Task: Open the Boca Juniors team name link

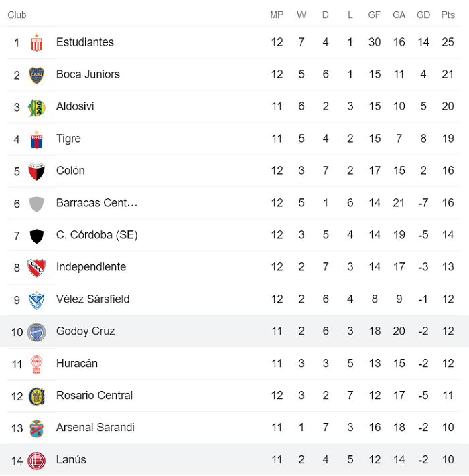Action: pos(88,74)
